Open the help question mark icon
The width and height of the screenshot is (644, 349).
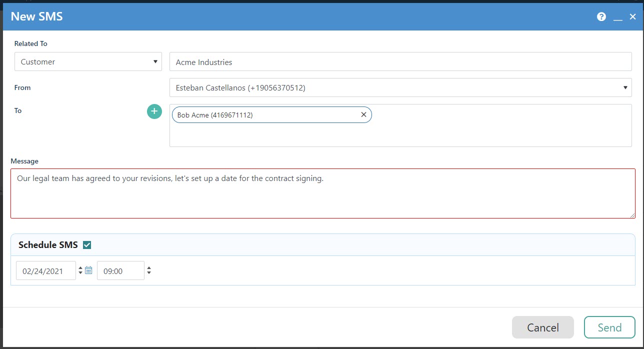(x=601, y=16)
